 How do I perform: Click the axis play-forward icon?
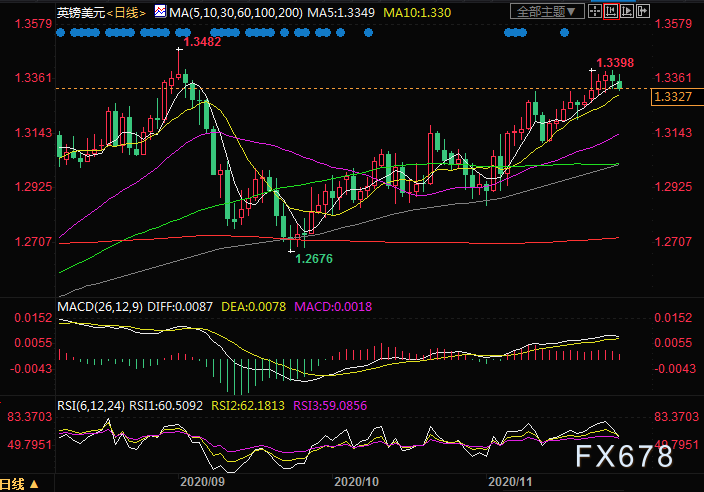point(627,11)
